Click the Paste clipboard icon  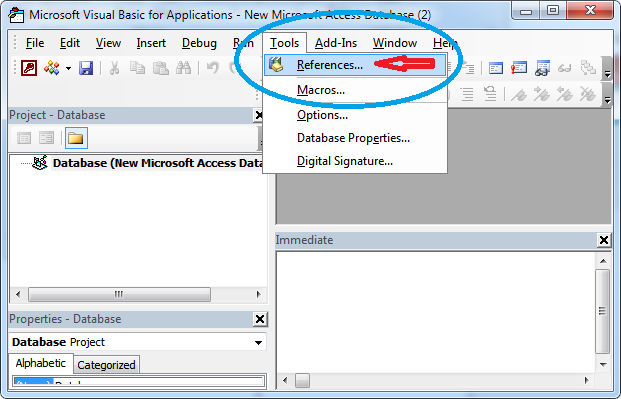pyautogui.click(x=161, y=68)
